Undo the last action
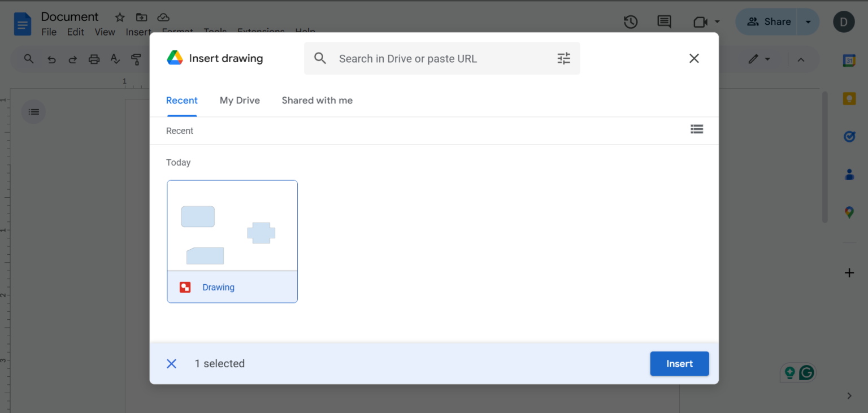Screen dimensions: 868x413 point(51,59)
